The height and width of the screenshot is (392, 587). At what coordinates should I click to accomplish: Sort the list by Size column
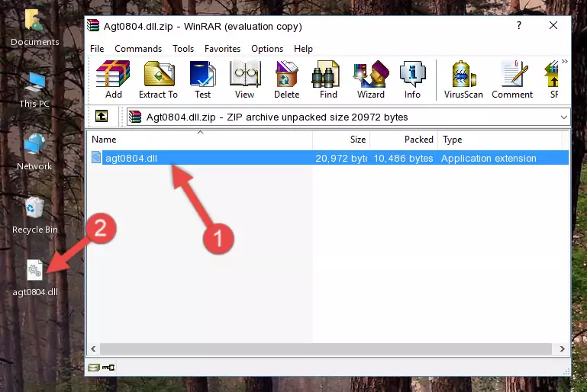tap(341, 139)
